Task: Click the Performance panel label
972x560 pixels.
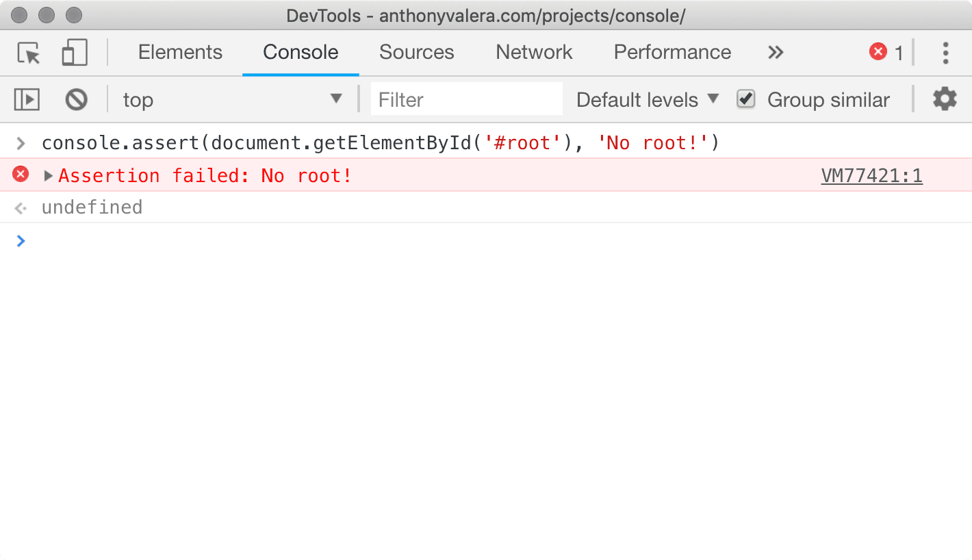Action: coord(672,52)
